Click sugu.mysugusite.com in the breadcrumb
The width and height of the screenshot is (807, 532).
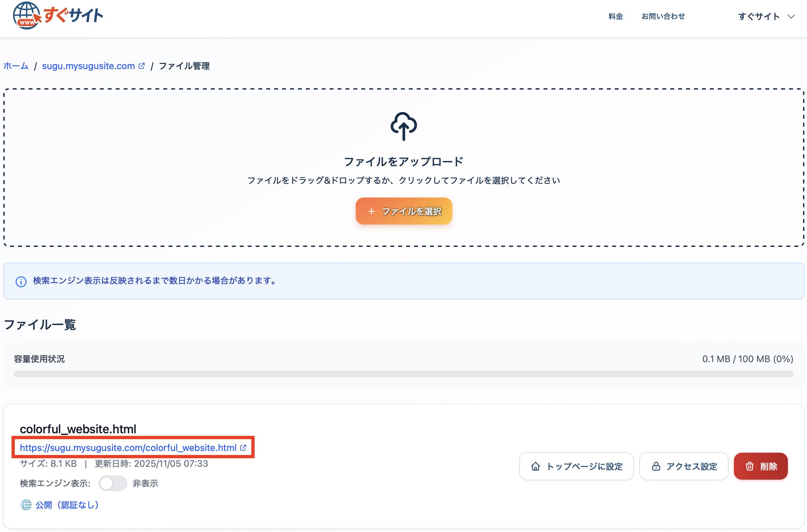88,66
